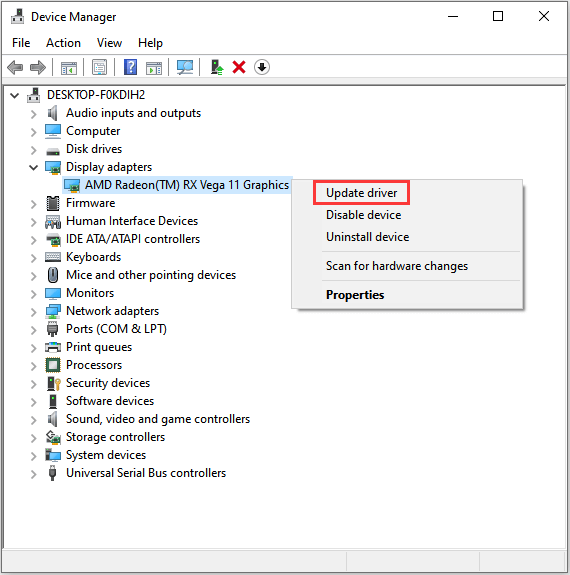Screen dimensions: 570x575
Task: Click the Device Manager title bar icon
Action: (18, 17)
